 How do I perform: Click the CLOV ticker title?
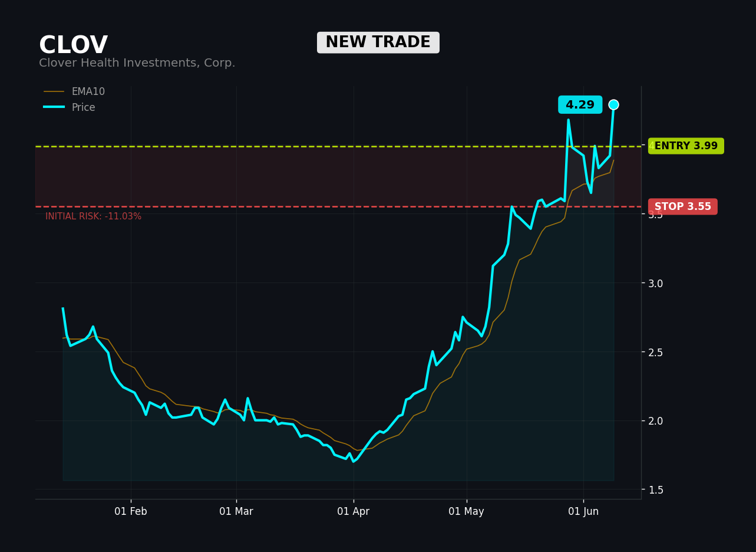pyautogui.click(x=73, y=45)
